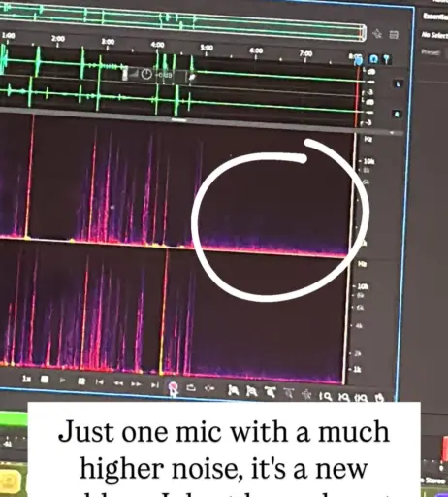Click the first magnifier zoom icon
The width and height of the screenshot is (448, 497).
[326, 396]
